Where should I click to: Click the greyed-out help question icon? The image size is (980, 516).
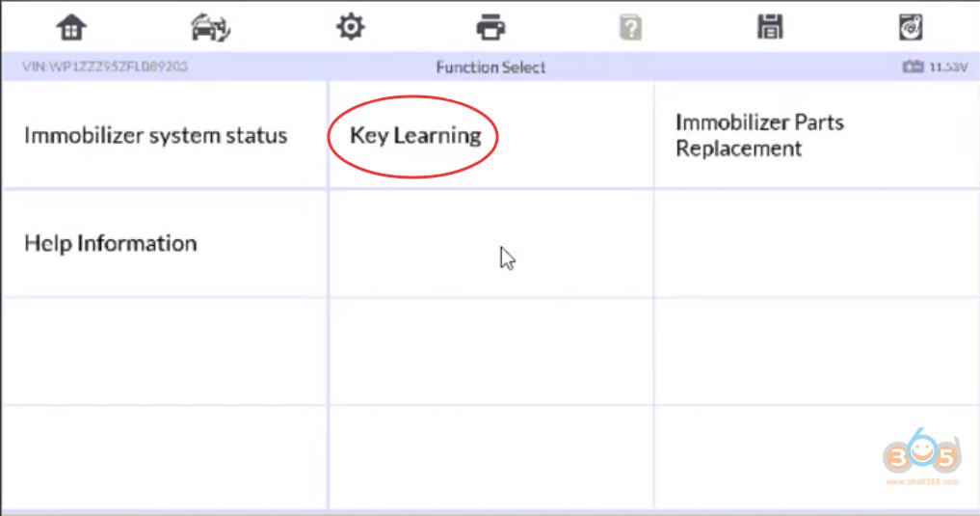click(x=630, y=28)
